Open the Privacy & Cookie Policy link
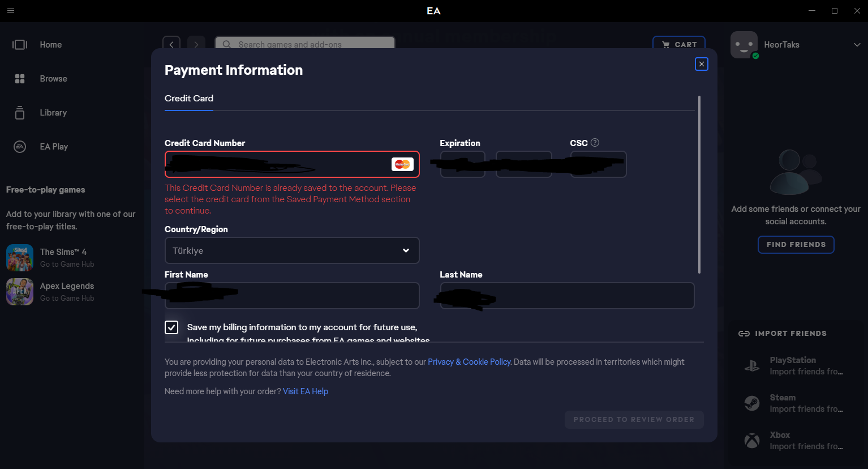 (x=470, y=362)
